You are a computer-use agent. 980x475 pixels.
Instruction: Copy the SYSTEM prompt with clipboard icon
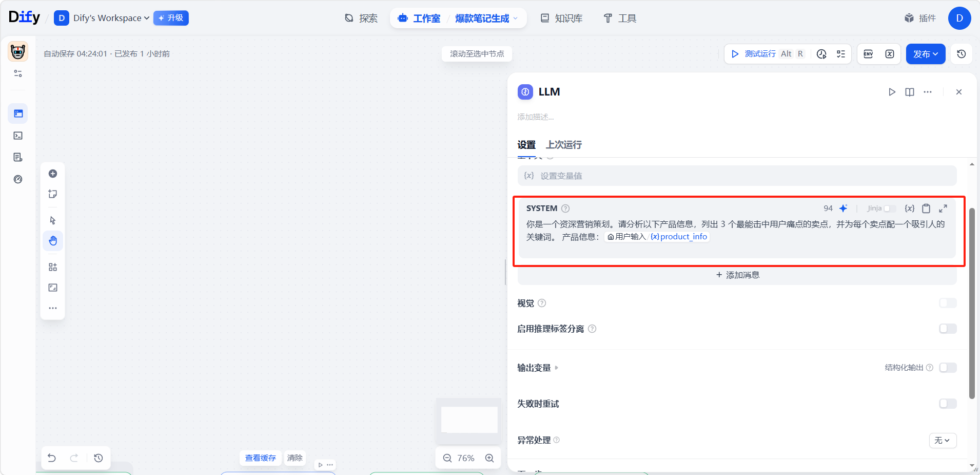(926, 208)
